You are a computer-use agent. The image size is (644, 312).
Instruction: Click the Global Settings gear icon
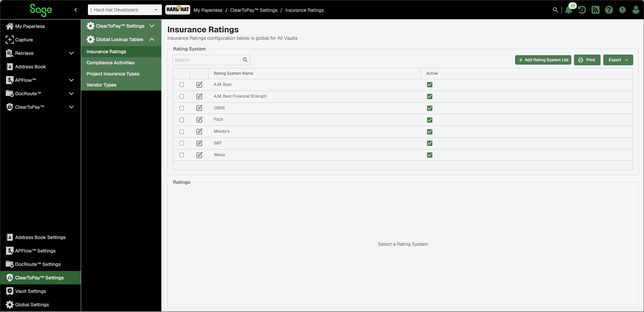(10, 305)
